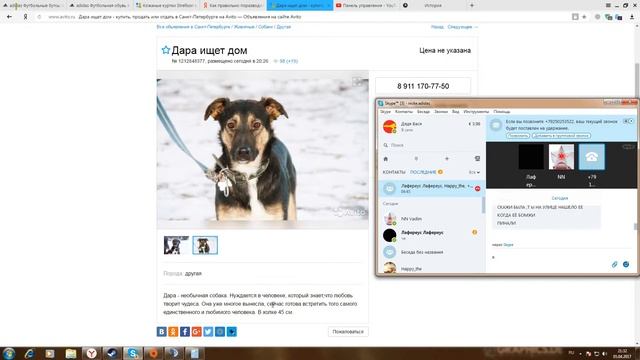Viewport: 640px width, 360px height.
Task: Switch to Skype taskbar icon
Action: [133, 353]
